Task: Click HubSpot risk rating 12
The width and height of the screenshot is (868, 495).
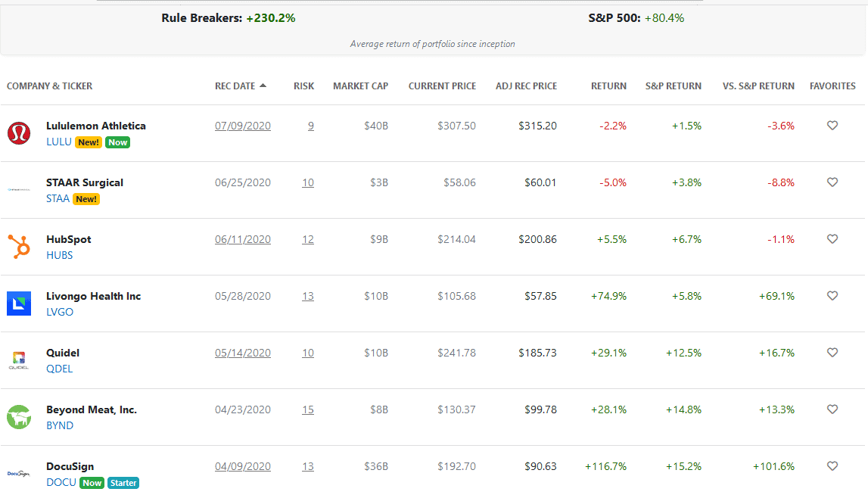Action: 308,239
